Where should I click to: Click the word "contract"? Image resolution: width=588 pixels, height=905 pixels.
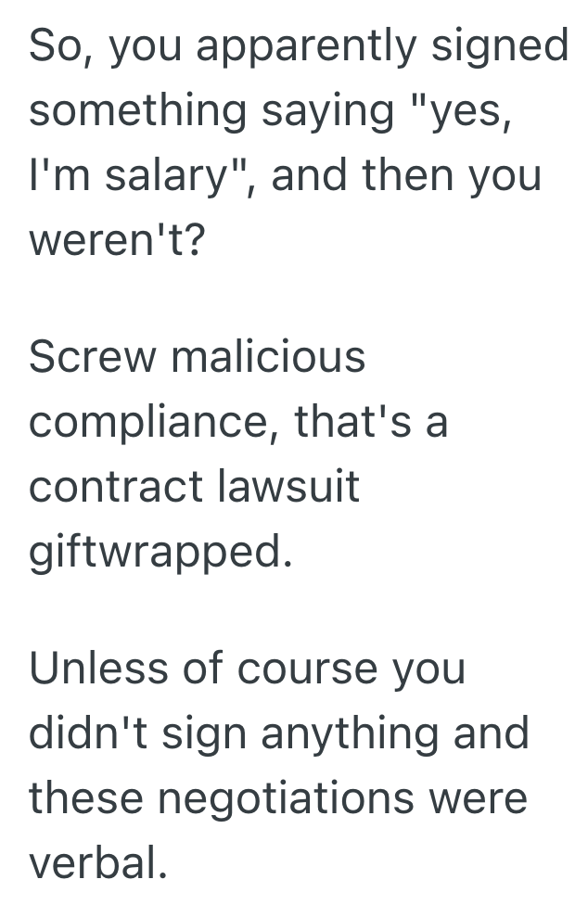pyautogui.click(x=116, y=487)
